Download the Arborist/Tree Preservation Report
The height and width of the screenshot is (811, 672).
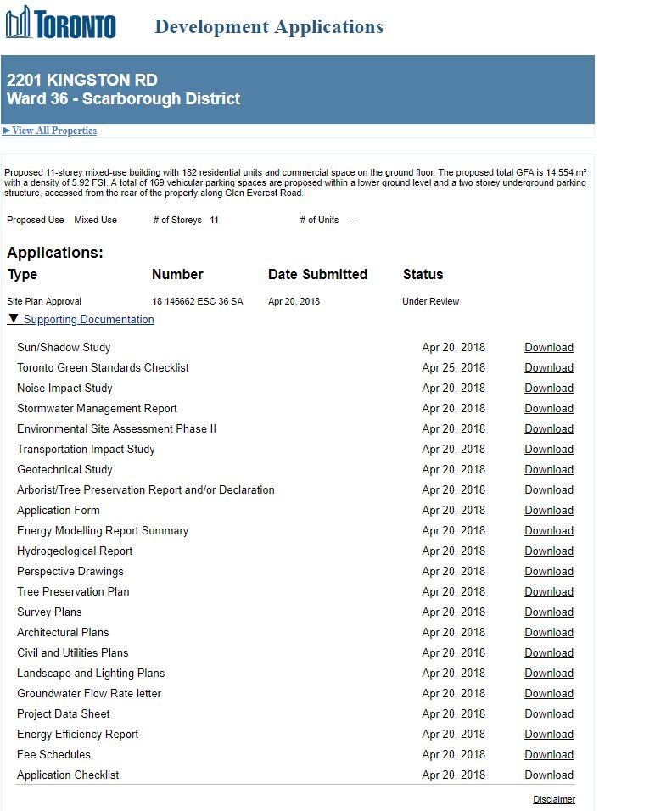(x=548, y=490)
